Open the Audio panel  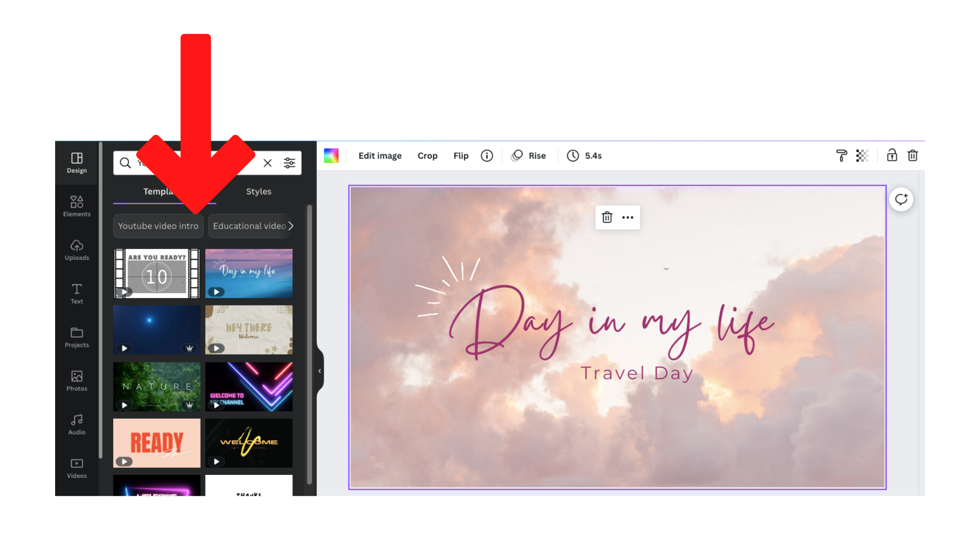(x=76, y=424)
